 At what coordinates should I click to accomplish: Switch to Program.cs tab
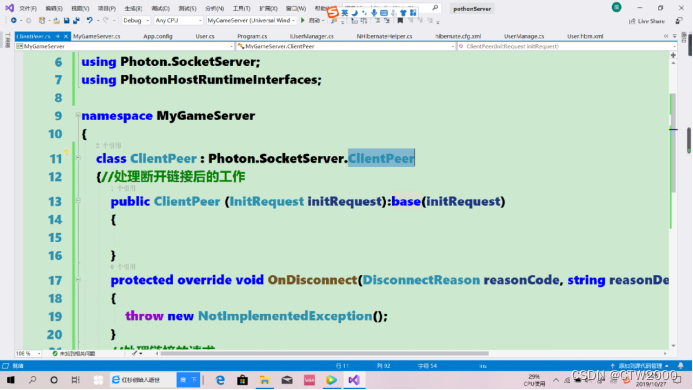point(252,36)
